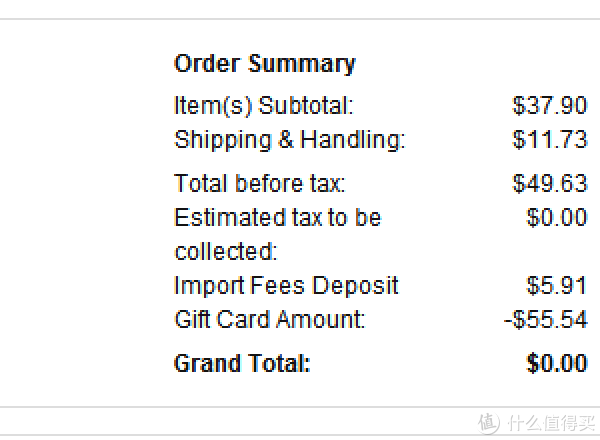Viewport: 600px width, 440px height.
Task: Select the bold $0.00 grand total
Action: pos(557,363)
